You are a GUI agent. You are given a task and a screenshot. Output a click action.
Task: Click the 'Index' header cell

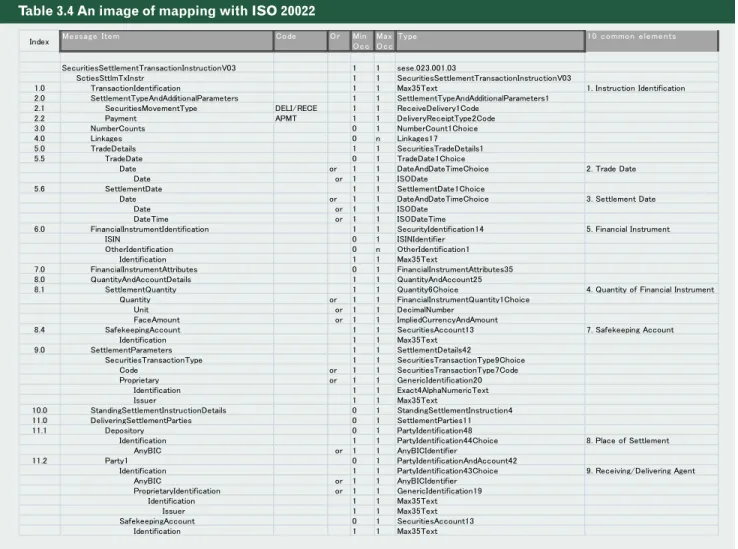coord(39,42)
